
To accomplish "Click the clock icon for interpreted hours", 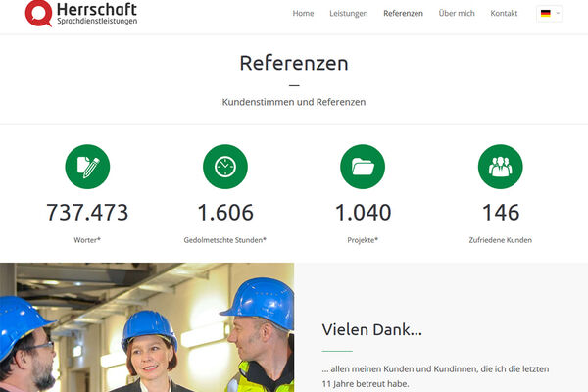I will [x=225, y=167].
